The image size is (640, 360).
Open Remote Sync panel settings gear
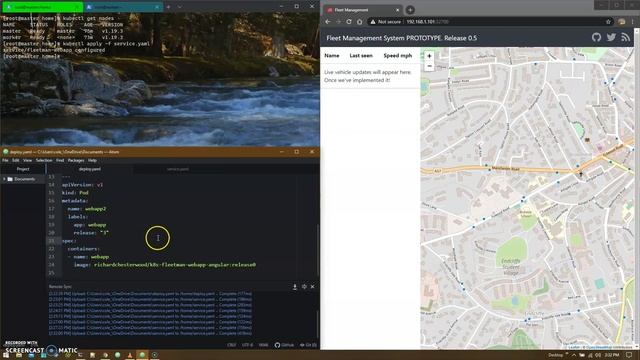[304, 287]
